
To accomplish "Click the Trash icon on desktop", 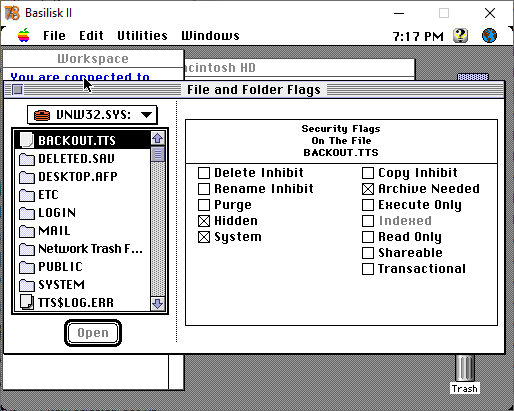I will pos(465,368).
